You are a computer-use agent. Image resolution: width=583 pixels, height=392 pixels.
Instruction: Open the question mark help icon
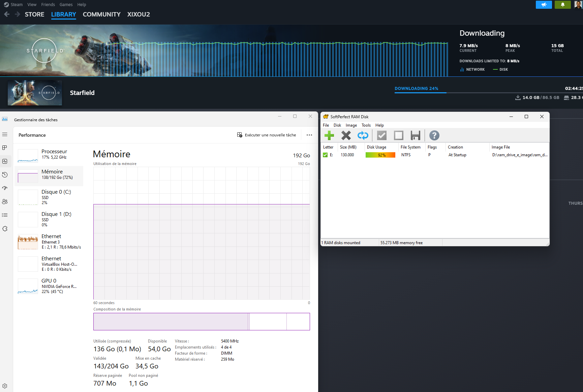point(434,135)
